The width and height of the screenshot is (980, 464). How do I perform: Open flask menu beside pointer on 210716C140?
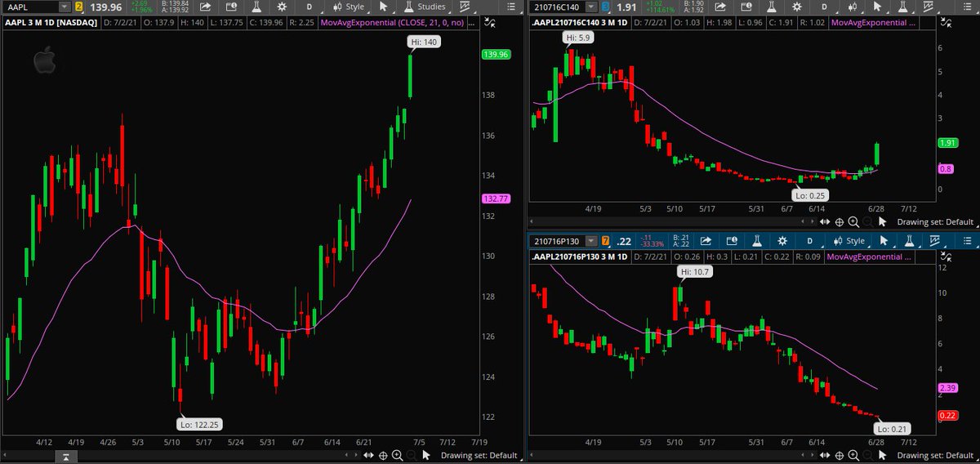[902, 7]
